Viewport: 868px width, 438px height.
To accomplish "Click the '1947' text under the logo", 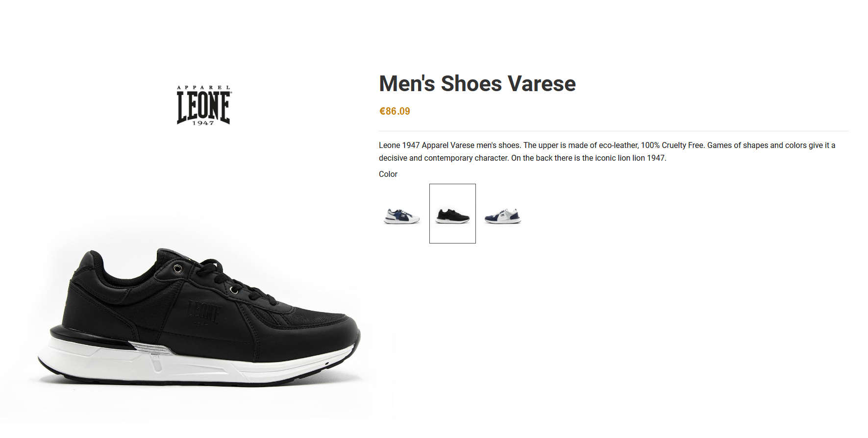I will pyautogui.click(x=203, y=123).
